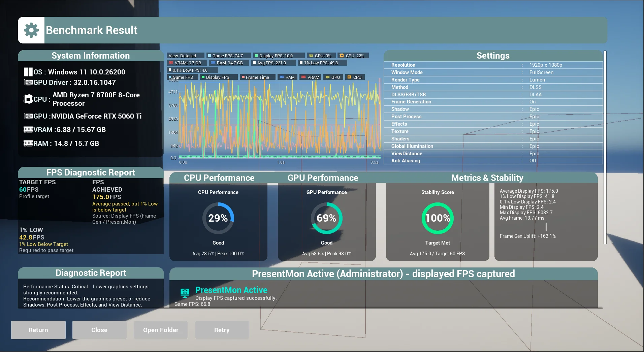Viewport: 644px width, 352px height.
Task: Click the 175.0FPS achieved value
Action: pyautogui.click(x=107, y=197)
